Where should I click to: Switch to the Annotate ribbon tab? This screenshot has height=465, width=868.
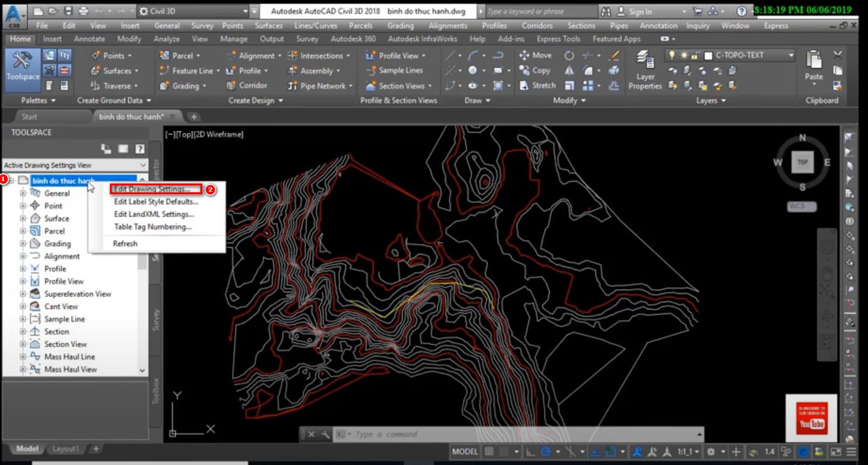point(89,39)
